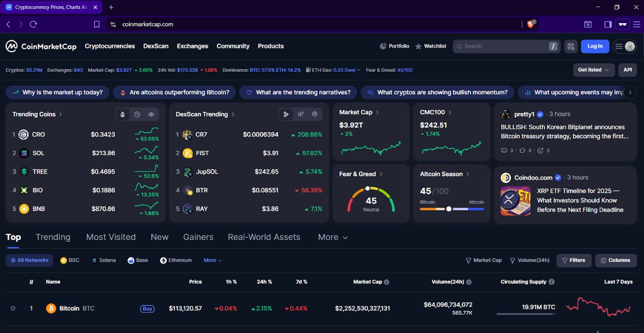
Task: Click the Brave Shields lion icon
Action: point(531,24)
